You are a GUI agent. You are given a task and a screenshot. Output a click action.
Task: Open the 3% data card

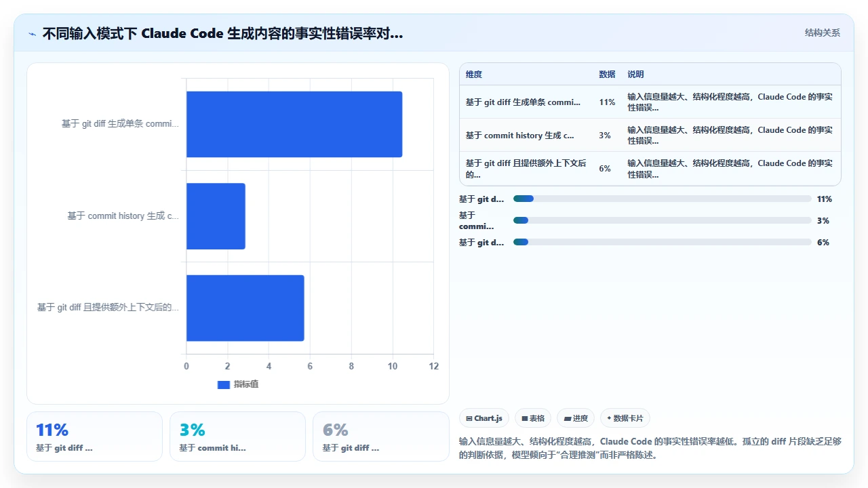(237, 436)
